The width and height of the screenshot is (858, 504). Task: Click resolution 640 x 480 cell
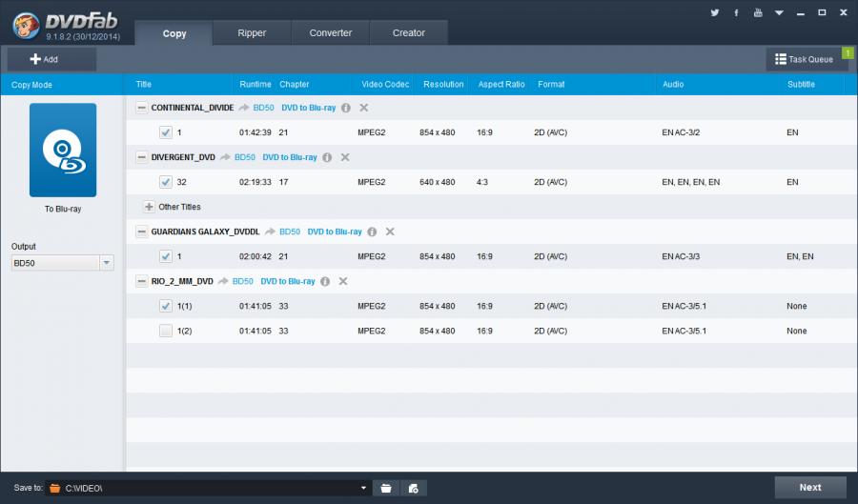pyautogui.click(x=438, y=182)
